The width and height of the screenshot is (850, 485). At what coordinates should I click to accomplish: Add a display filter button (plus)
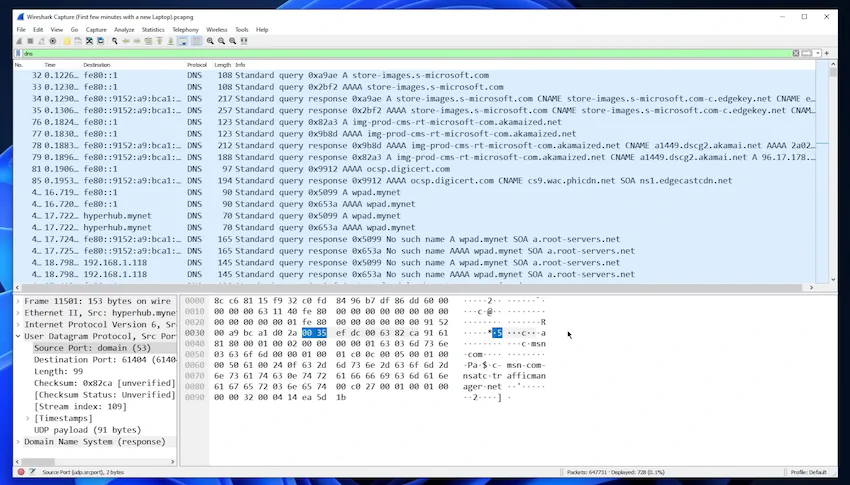point(827,53)
